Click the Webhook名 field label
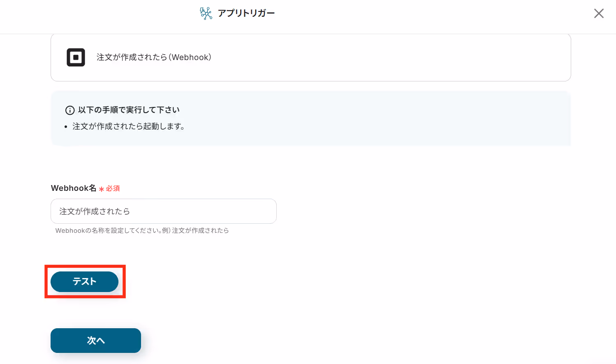Image resolution: width=616 pixels, height=364 pixels. 74,188
